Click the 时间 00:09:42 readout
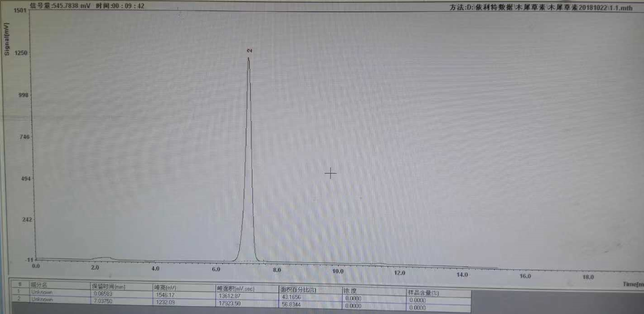 click(120, 6)
